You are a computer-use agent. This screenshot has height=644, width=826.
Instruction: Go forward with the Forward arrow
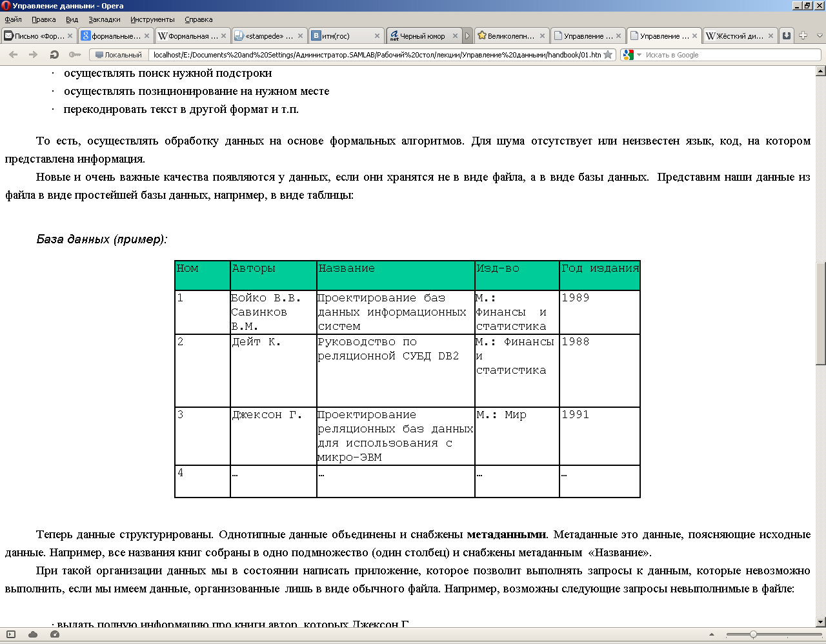pyautogui.click(x=34, y=55)
